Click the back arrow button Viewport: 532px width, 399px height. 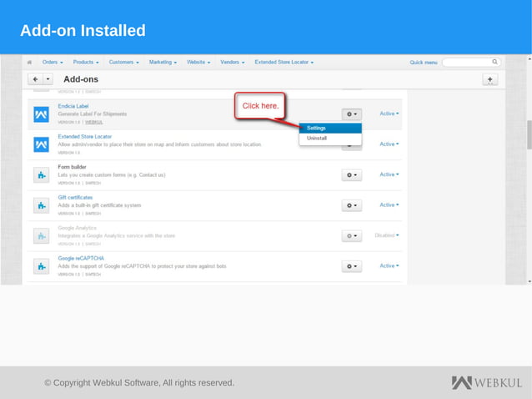pos(35,79)
